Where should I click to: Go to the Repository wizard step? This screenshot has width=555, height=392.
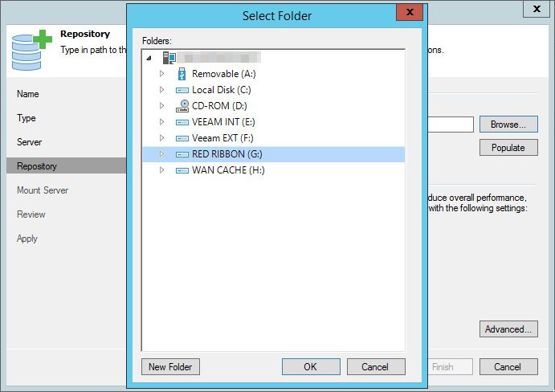tap(66, 166)
